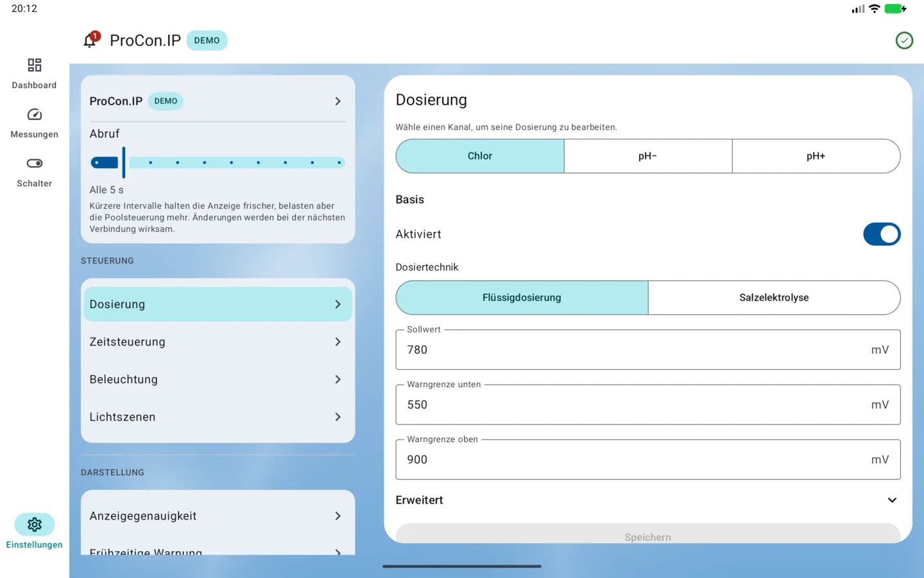Tap the Wi-Fi status icon
Image resolution: width=924 pixels, height=578 pixels.
coord(874,9)
